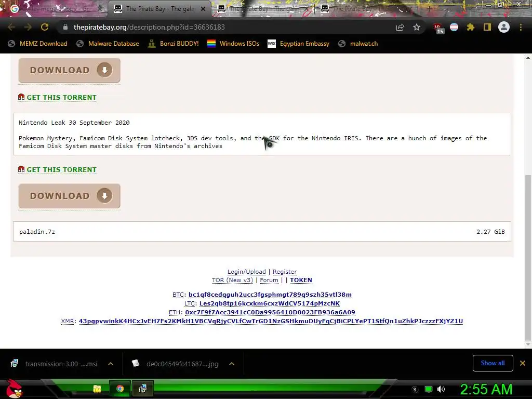Switch to the fourth Pirate Bay tab

point(366,9)
